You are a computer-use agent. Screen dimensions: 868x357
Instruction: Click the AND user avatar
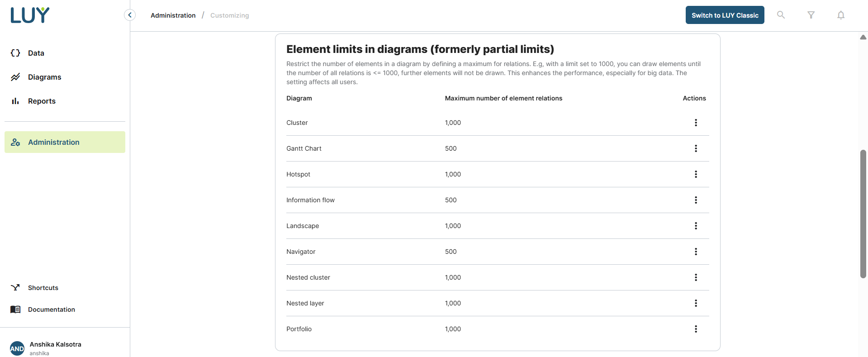17,348
